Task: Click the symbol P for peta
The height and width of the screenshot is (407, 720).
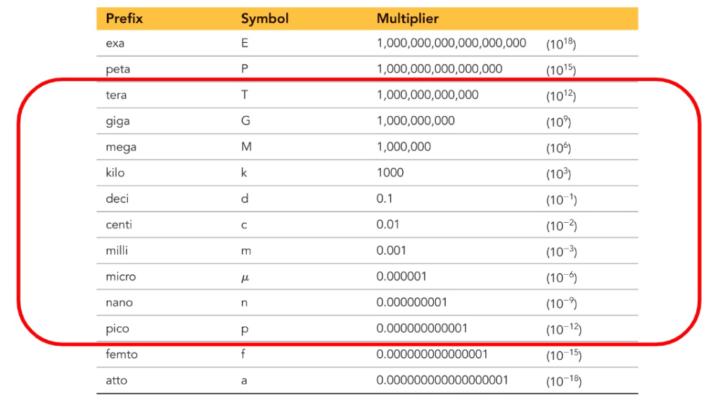Action: (x=244, y=69)
